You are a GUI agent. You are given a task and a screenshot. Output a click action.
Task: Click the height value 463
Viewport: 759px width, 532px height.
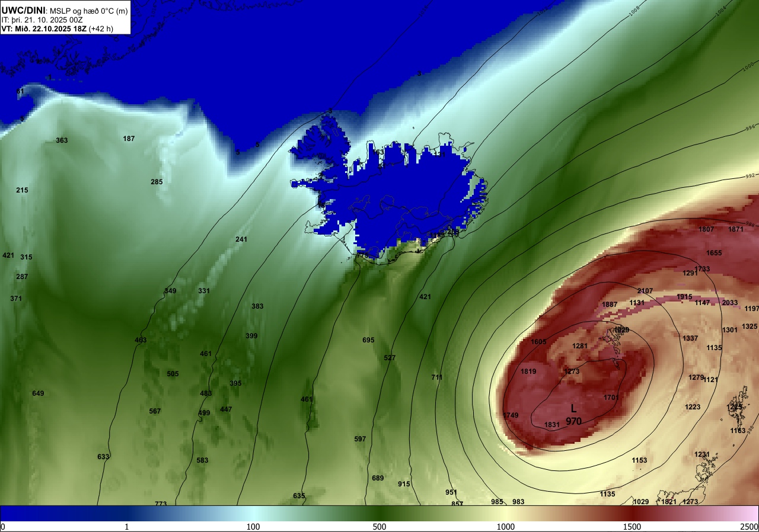tap(141, 340)
